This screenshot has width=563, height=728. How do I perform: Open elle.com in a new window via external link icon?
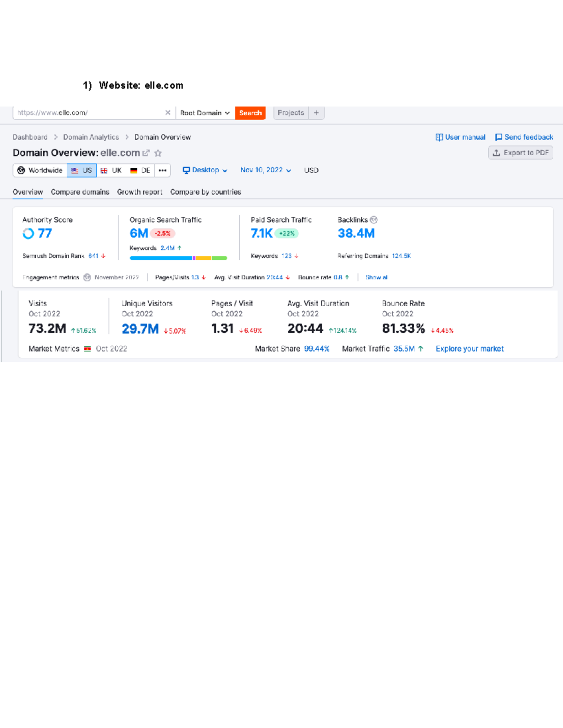point(146,153)
